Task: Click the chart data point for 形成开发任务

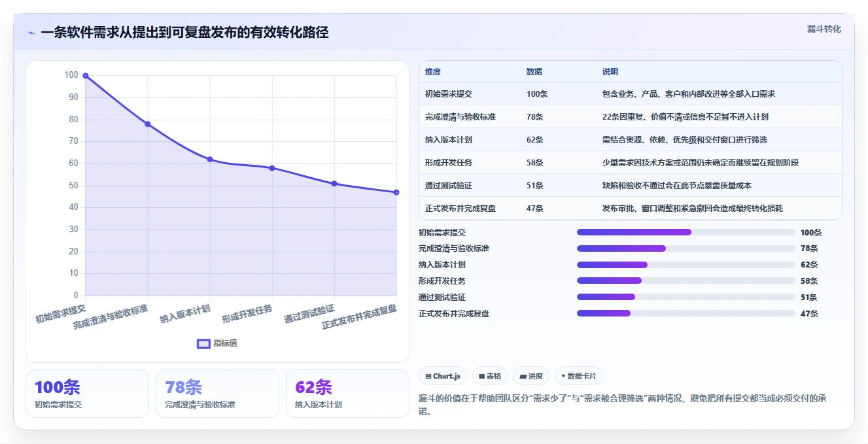Action: pos(272,168)
